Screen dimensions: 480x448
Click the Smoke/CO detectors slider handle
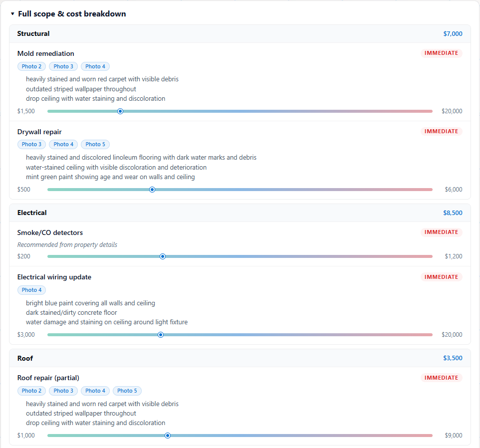[163, 256]
